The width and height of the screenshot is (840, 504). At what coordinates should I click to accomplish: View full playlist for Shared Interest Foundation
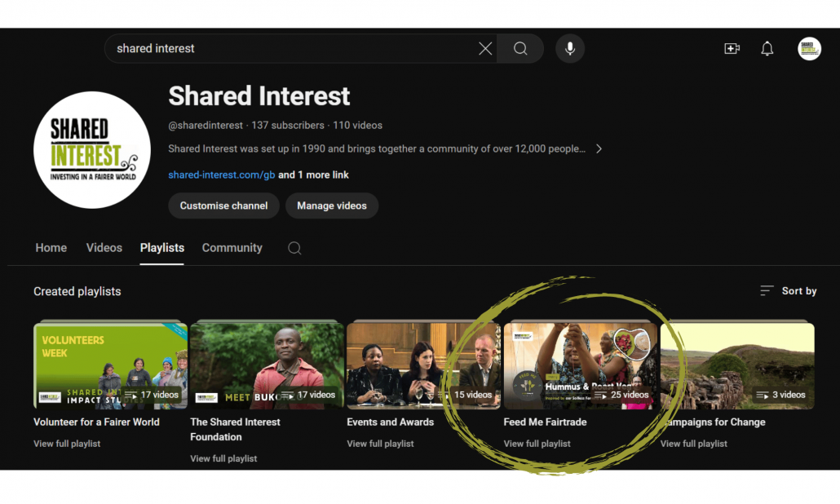[x=223, y=458]
